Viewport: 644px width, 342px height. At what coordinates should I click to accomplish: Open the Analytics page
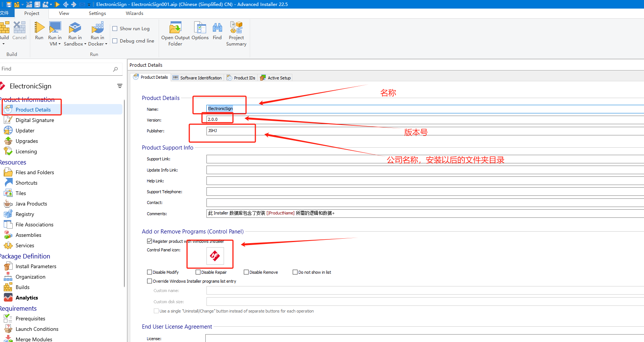coord(27,298)
